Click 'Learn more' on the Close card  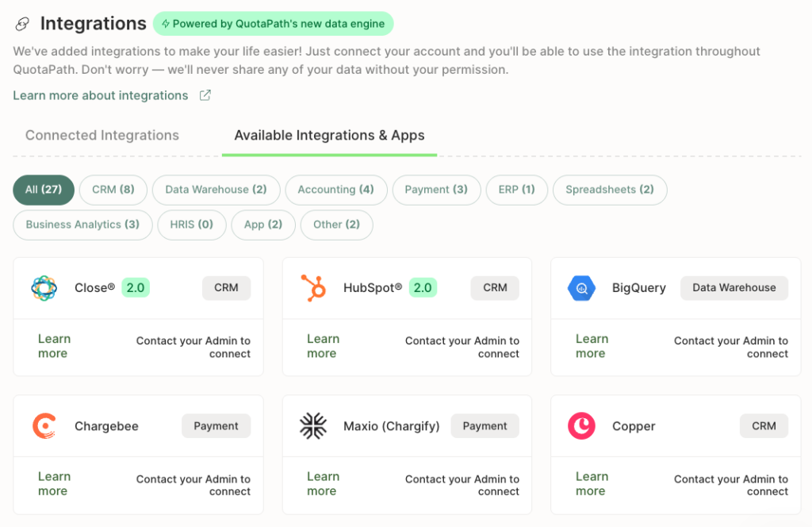pos(54,347)
